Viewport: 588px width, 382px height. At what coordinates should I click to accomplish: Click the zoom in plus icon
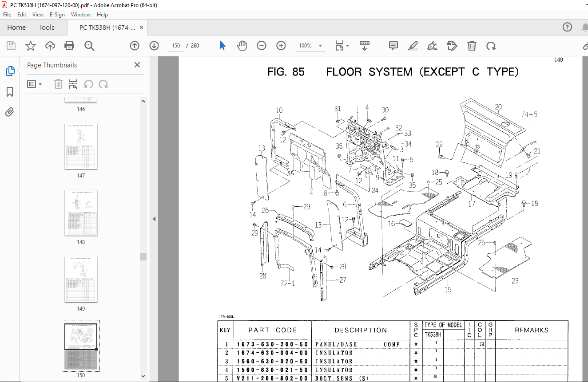(281, 46)
